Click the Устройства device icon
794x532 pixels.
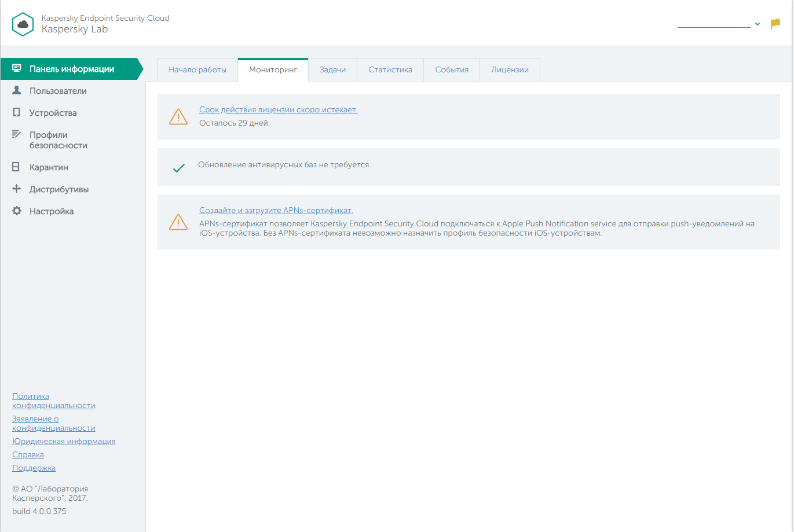pos(17,112)
